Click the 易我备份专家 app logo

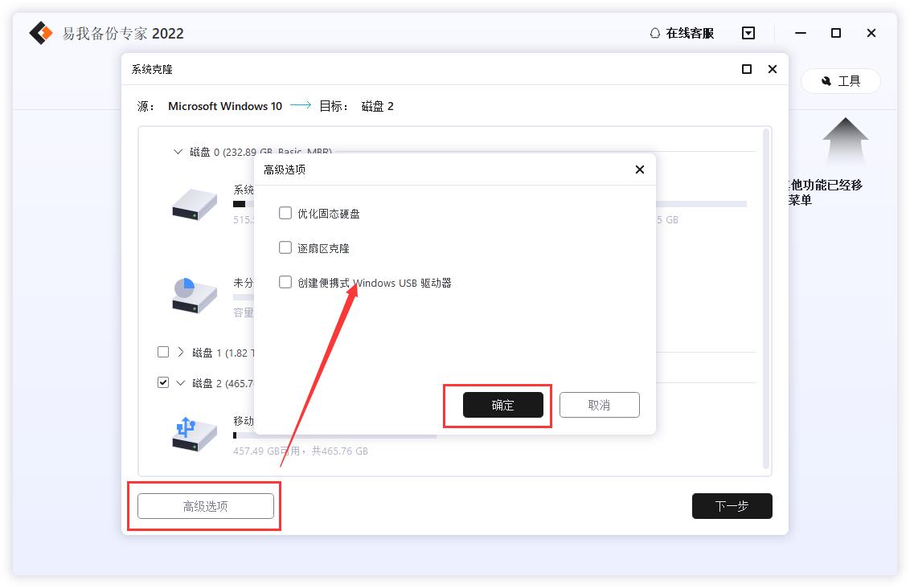point(39,33)
